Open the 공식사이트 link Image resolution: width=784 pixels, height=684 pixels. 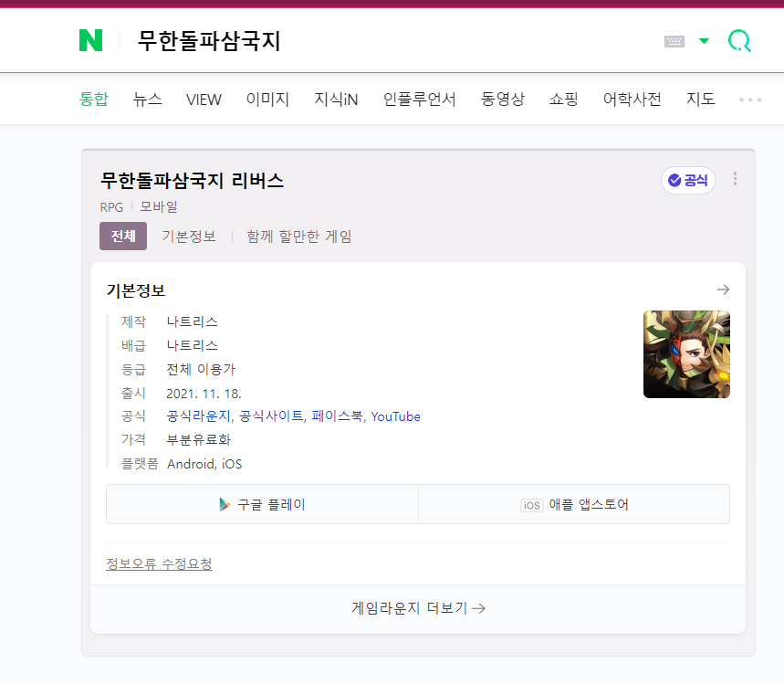(271, 416)
